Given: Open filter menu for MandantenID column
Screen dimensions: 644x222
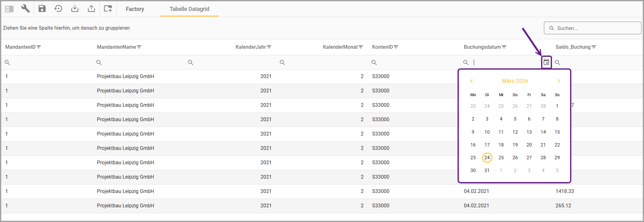Looking at the screenshot, I should pos(39,47).
